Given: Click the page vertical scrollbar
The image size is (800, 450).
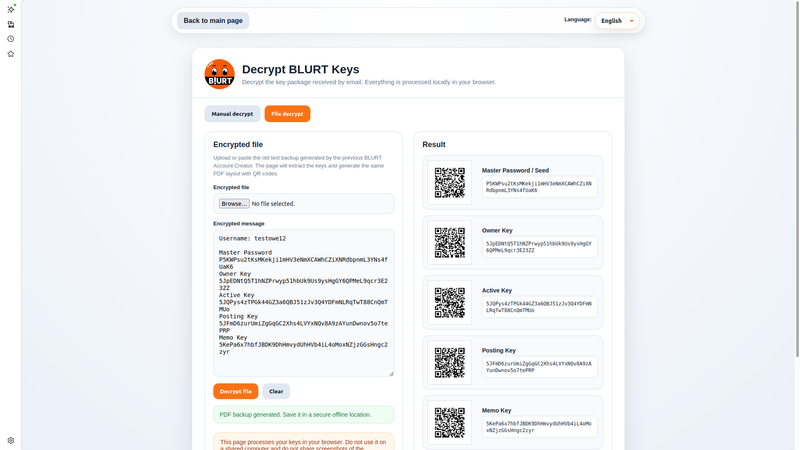Looking at the screenshot, I should tap(797, 179).
